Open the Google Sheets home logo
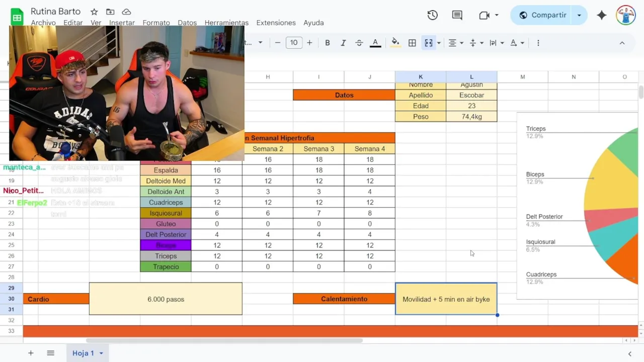 (x=17, y=16)
